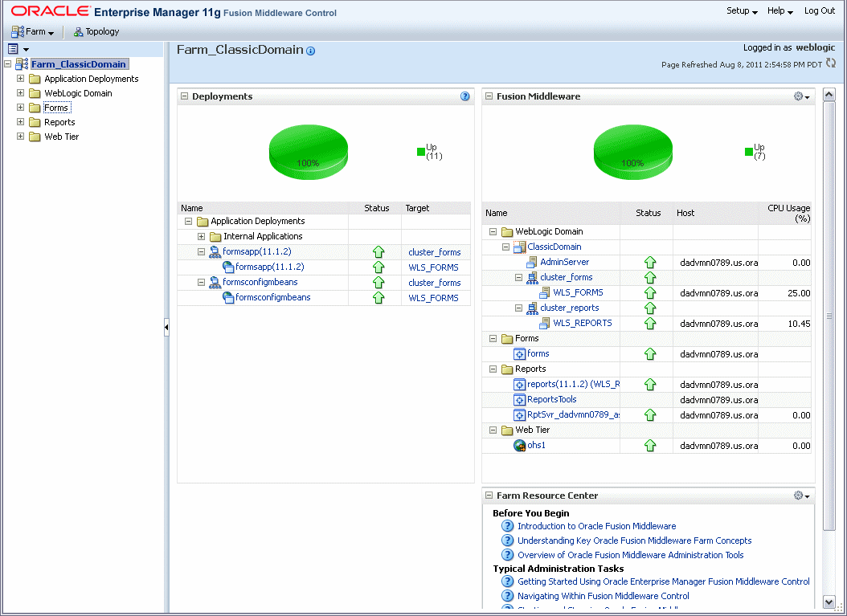Viewport: 847px width, 616px height.
Task: Open Introduction to Oracle Fusion Middleware link
Action: tap(596, 526)
